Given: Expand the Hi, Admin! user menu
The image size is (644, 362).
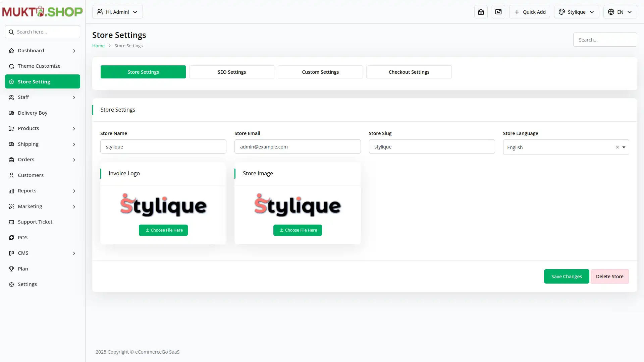Looking at the screenshot, I should point(117,12).
